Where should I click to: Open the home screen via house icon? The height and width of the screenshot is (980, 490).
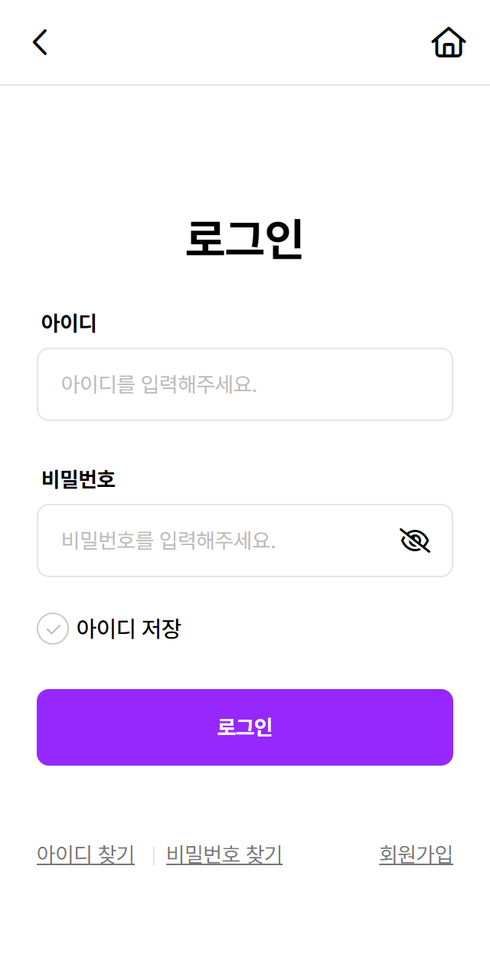[x=448, y=42]
